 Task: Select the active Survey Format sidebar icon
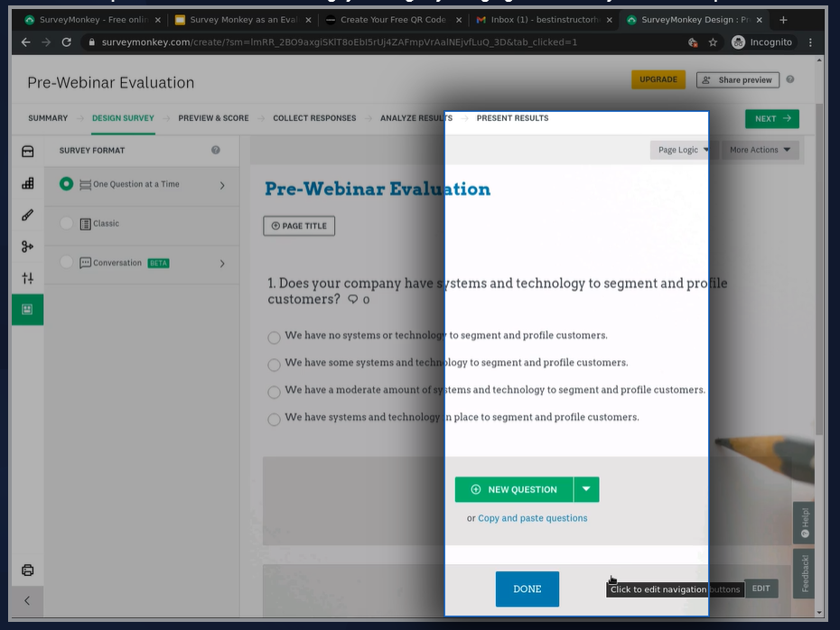coord(27,310)
